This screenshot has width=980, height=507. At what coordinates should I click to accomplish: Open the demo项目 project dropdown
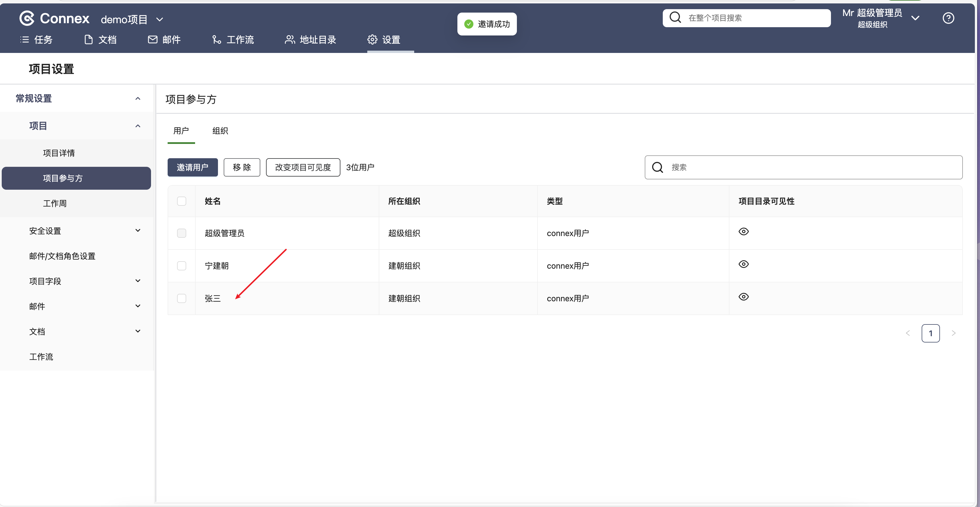coord(132,19)
